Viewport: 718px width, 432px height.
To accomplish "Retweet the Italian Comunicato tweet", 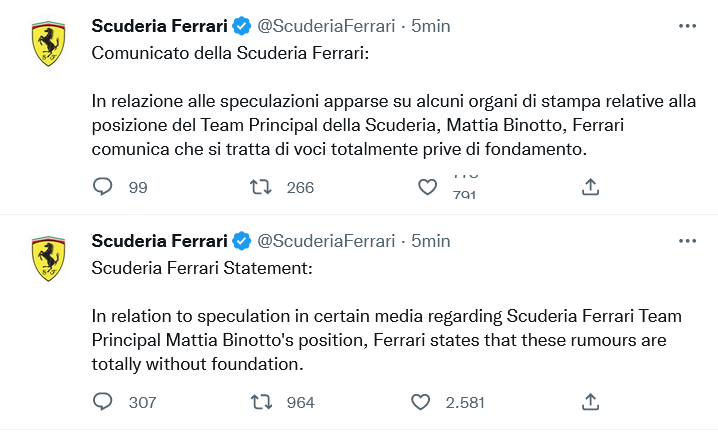I will point(262,187).
